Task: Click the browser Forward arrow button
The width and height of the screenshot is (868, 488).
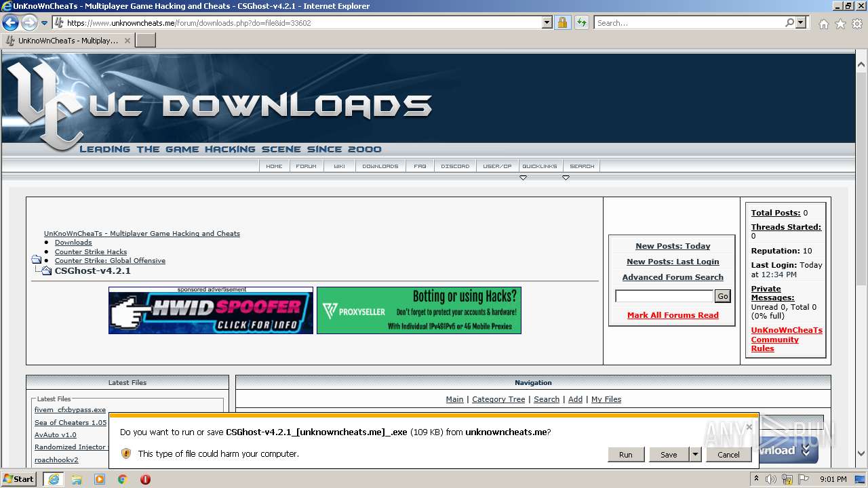Action: click(29, 22)
